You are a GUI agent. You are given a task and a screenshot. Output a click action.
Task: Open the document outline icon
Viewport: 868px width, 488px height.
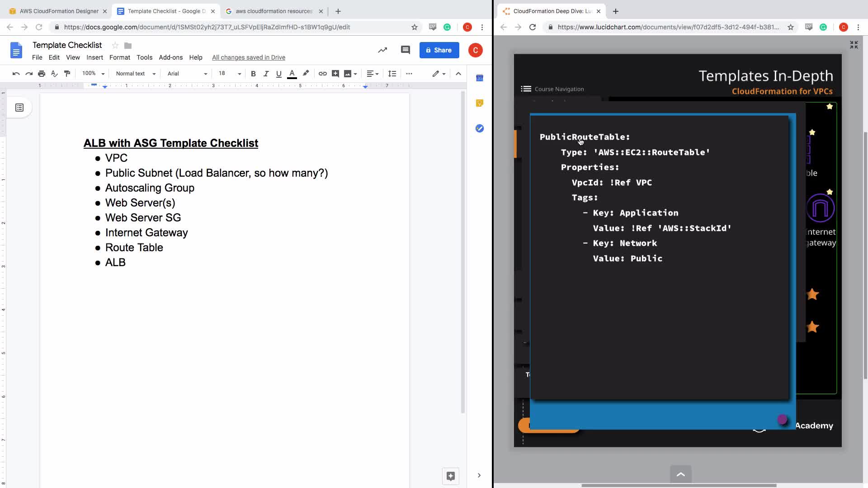tap(19, 108)
